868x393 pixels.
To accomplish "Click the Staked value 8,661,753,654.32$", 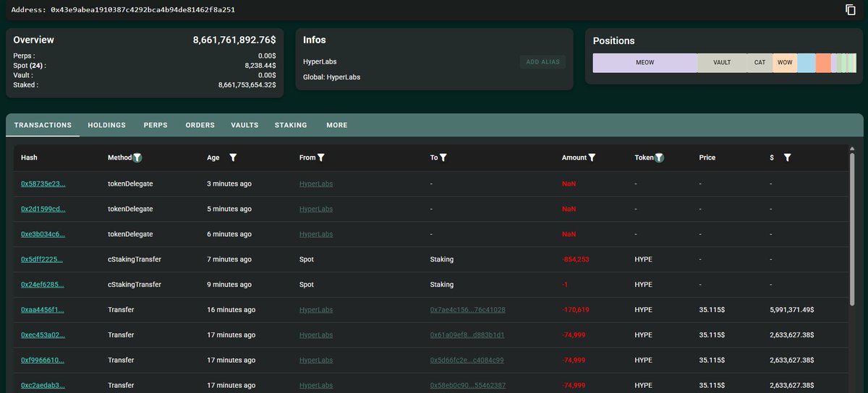I will coord(247,85).
